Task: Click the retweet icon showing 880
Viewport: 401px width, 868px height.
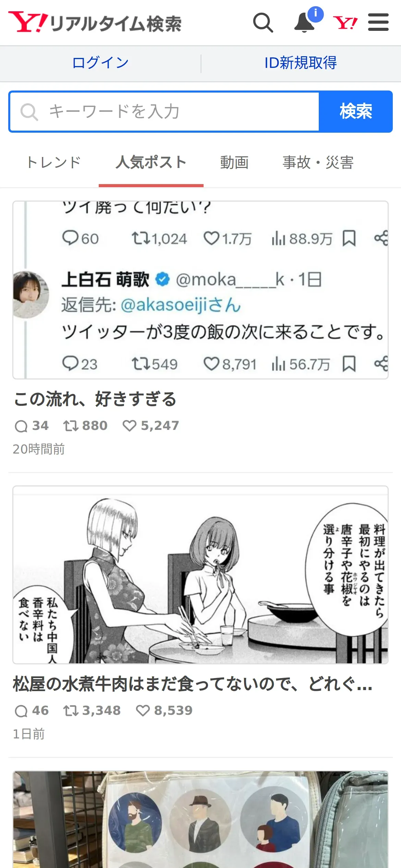Action: click(x=71, y=426)
